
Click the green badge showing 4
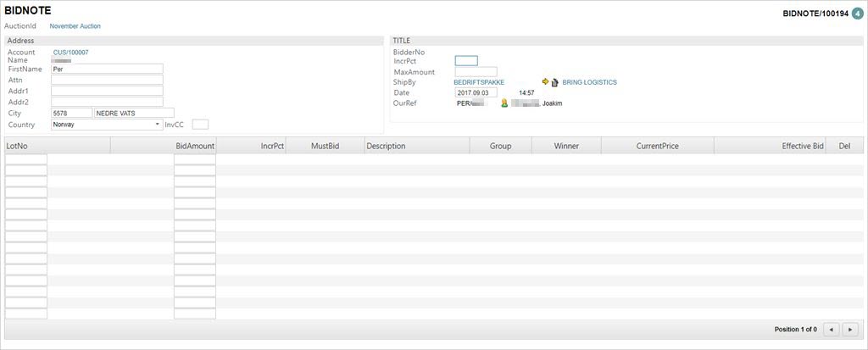[x=857, y=14]
